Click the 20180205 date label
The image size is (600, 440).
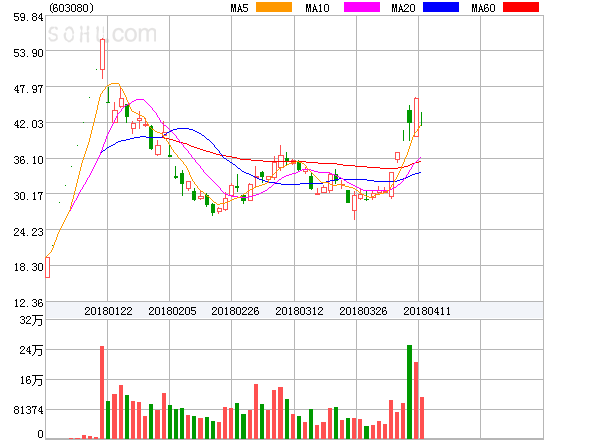click(172, 311)
